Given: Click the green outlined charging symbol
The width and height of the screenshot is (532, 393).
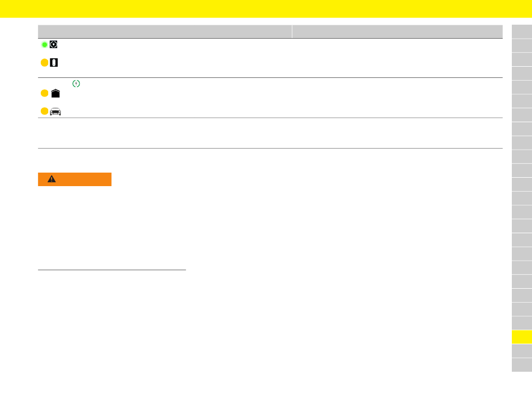Looking at the screenshot, I should pyautogui.click(x=76, y=84).
